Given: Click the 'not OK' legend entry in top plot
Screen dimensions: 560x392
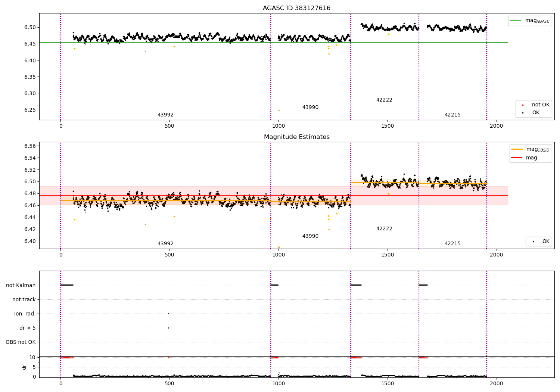Looking at the screenshot, I should tap(536, 105).
